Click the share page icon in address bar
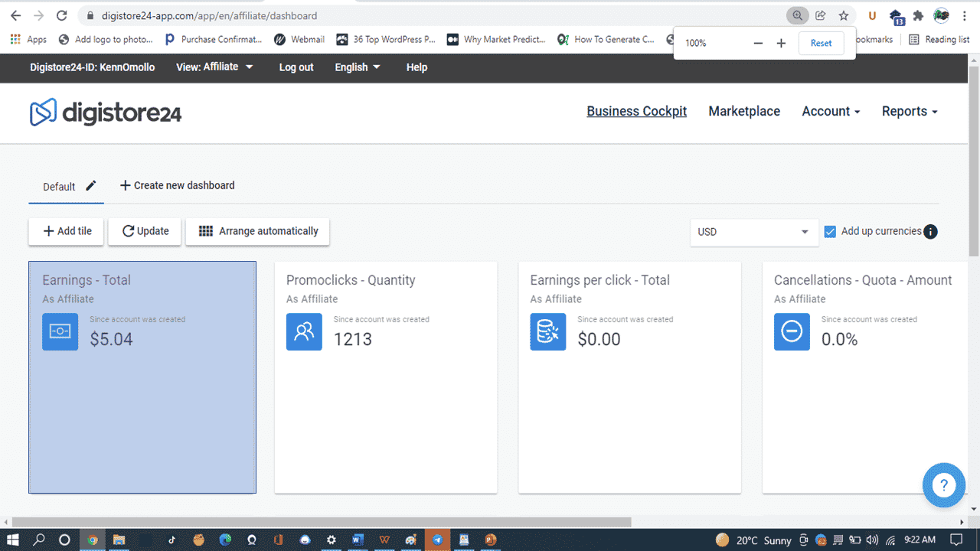This screenshot has width=980, height=551. pos(820,15)
